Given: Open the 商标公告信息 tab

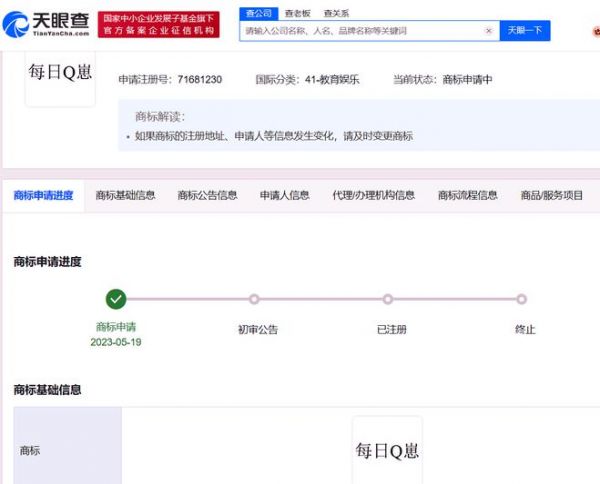Looking at the screenshot, I should 207,196.
